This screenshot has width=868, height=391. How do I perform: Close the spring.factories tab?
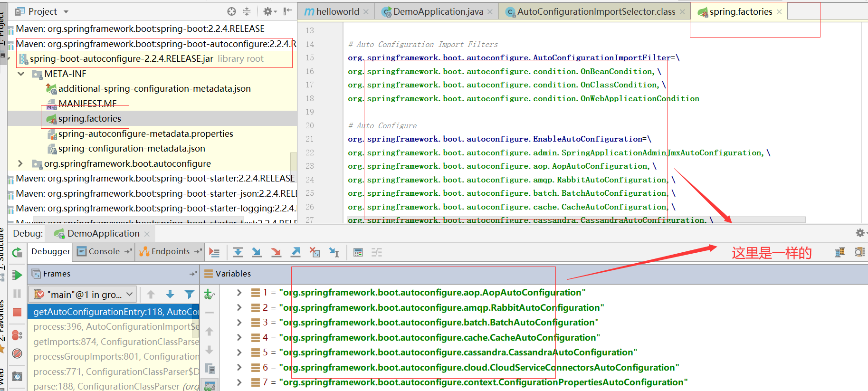(779, 12)
